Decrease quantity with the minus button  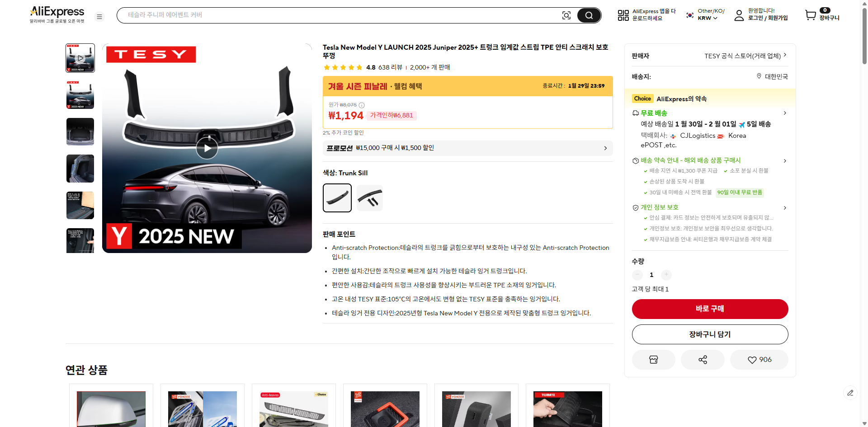coord(637,275)
